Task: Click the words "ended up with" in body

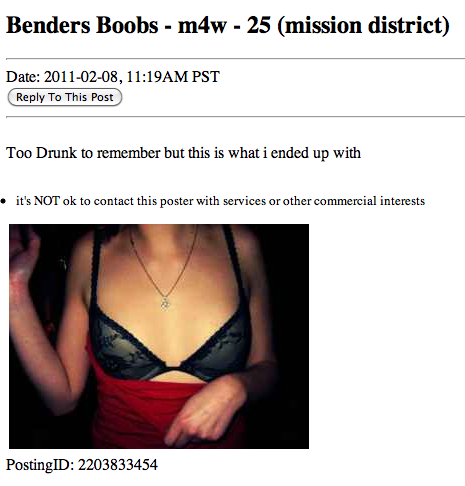Action: 316,153
